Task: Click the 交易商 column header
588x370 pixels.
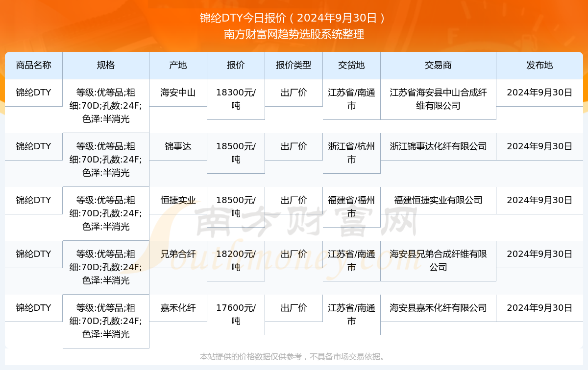Action: pyautogui.click(x=438, y=65)
